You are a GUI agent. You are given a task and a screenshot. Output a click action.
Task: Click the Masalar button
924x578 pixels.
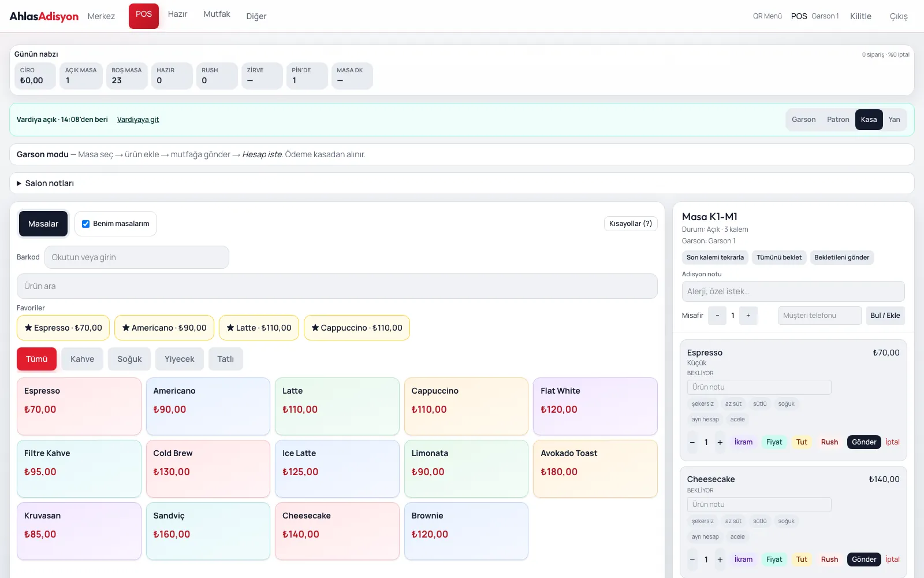coord(43,224)
